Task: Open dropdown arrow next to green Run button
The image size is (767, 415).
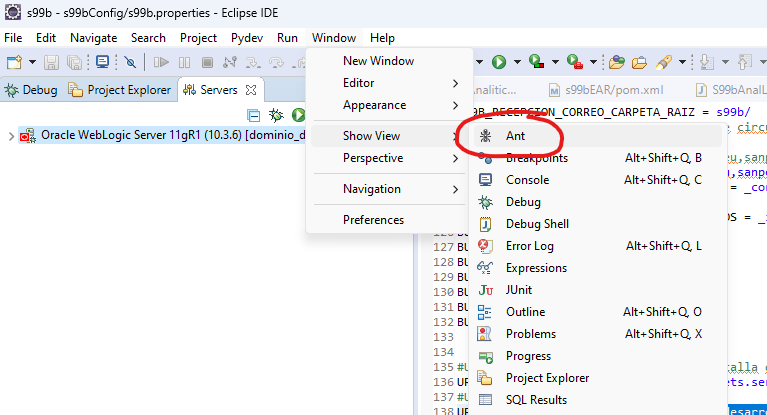Action: point(517,62)
